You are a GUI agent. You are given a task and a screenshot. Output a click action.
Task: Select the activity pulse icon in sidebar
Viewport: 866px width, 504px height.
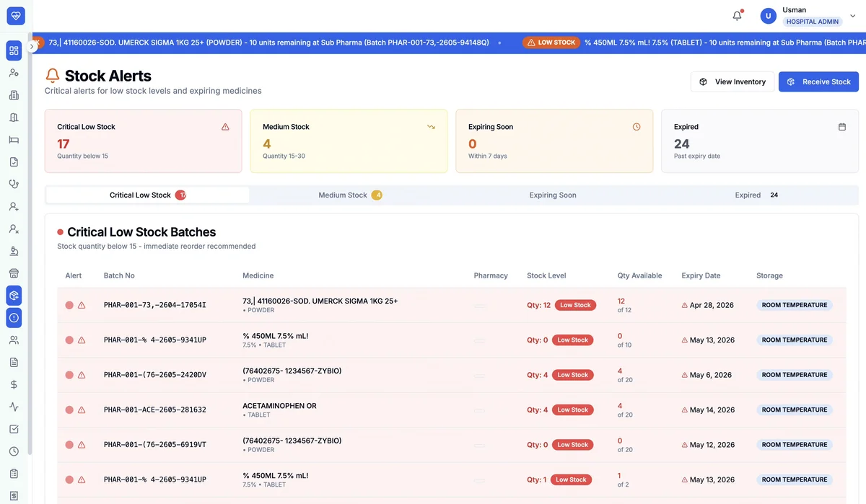point(14,407)
